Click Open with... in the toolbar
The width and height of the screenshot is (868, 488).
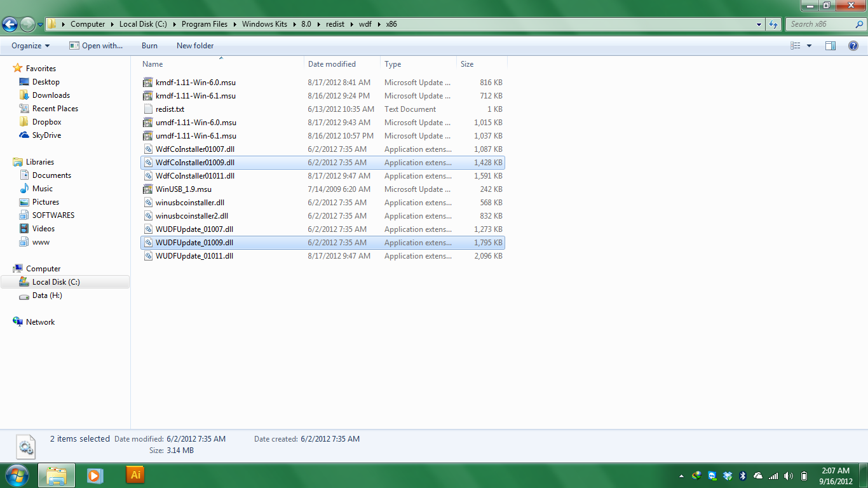(96, 46)
